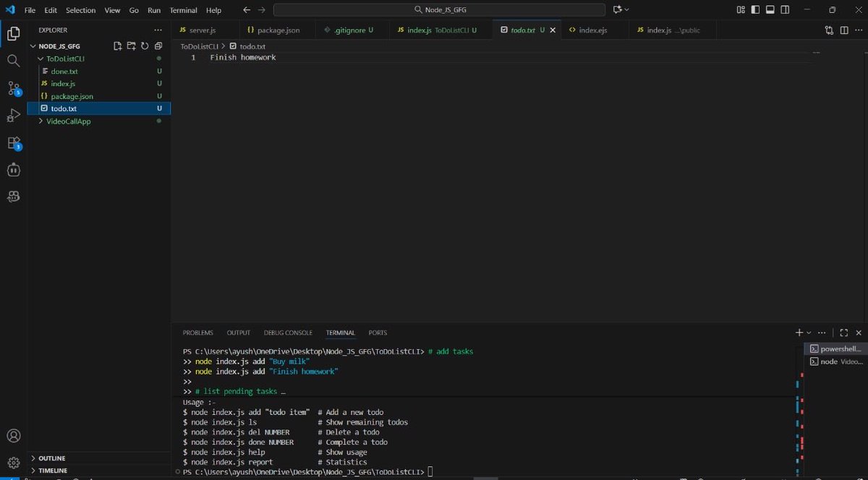This screenshot has height=480, width=868.
Task: Switch to index.js ToDoListCLI tab
Action: click(441, 30)
